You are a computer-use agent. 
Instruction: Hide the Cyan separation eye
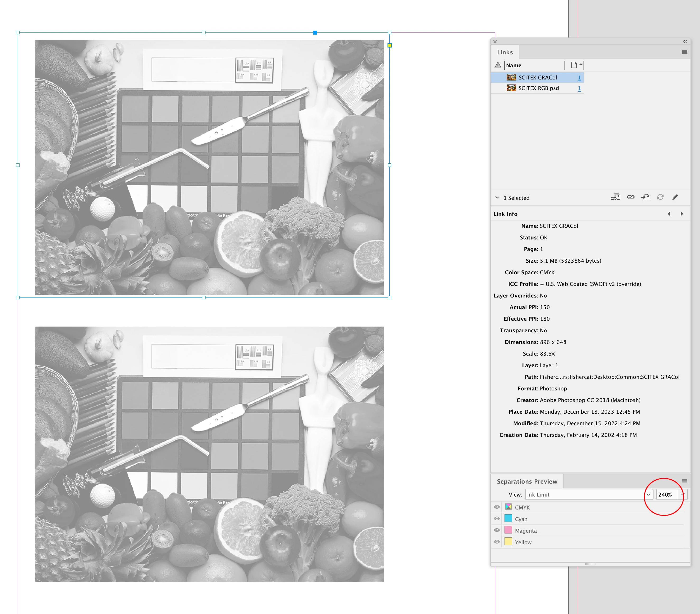[x=497, y=518]
